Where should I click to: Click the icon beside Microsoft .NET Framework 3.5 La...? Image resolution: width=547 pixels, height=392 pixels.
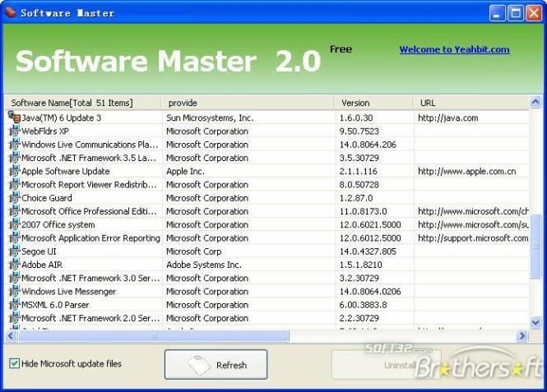point(14,158)
